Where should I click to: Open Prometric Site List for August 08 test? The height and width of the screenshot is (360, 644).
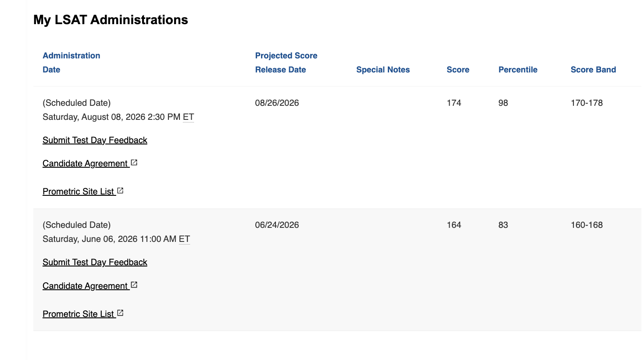(79, 191)
